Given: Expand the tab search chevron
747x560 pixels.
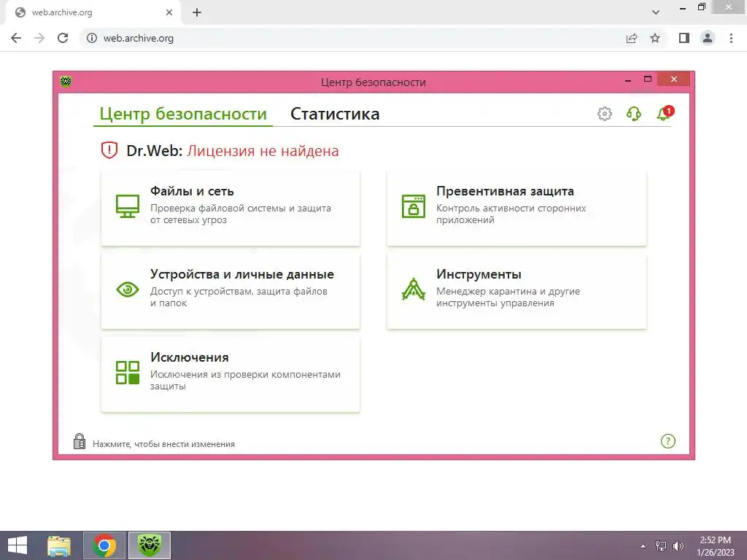Looking at the screenshot, I should point(656,12).
